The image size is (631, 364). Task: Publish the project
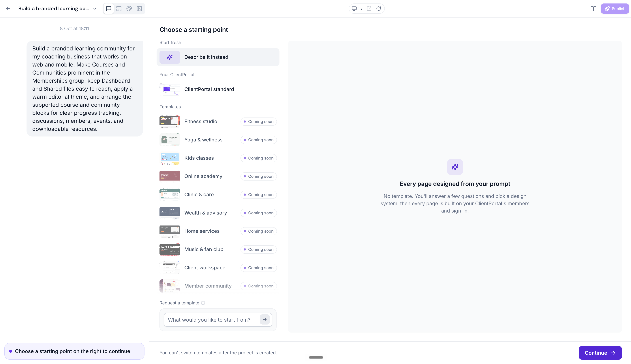[x=615, y=9]
